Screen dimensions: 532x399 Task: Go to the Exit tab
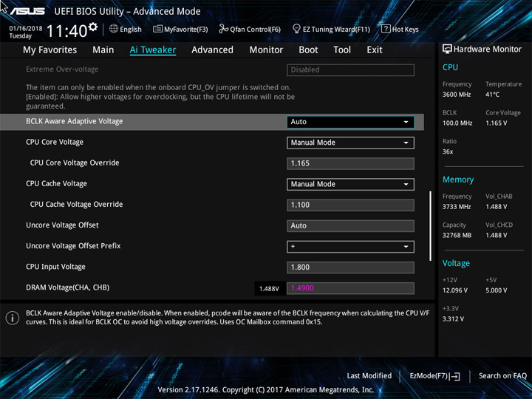click(x=375, y=50)
